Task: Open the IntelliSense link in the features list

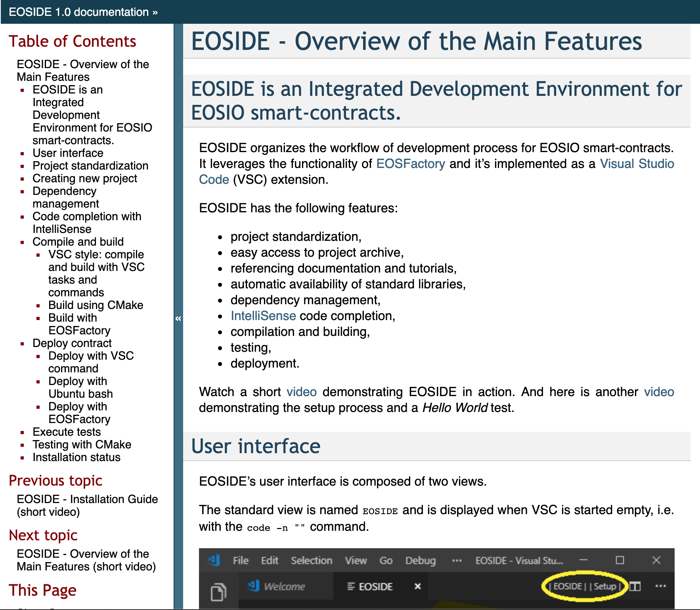Action: coord(263,316)
